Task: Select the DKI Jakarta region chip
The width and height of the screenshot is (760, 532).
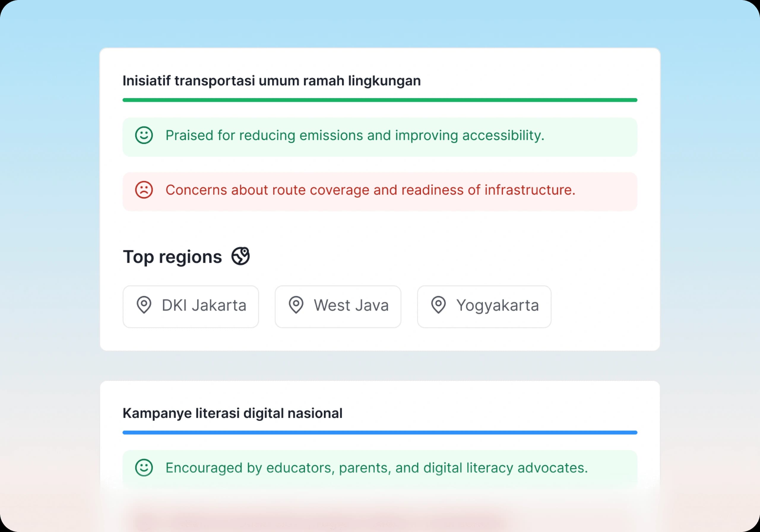Action: [191, 305]
